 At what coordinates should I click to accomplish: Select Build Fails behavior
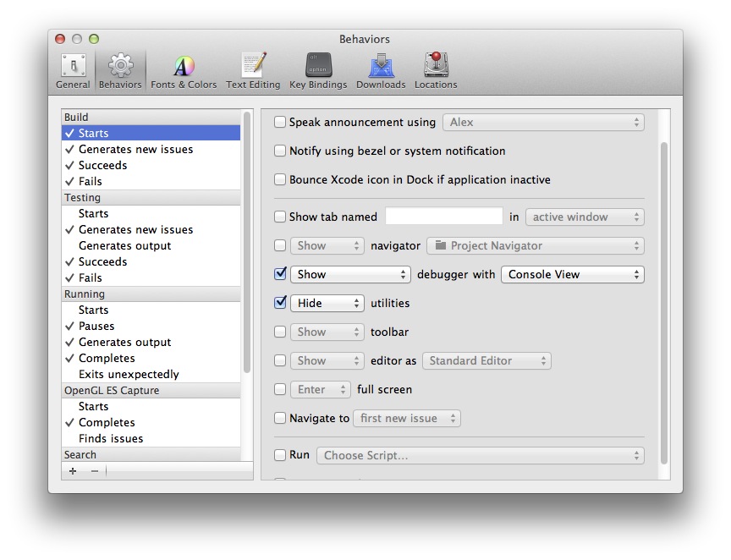[x=151, y=181]
